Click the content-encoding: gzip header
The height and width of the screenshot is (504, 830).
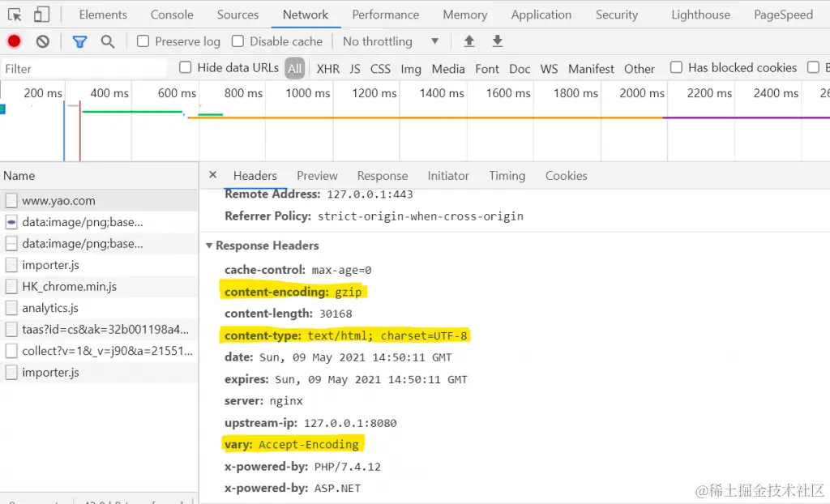click(293, 292)
